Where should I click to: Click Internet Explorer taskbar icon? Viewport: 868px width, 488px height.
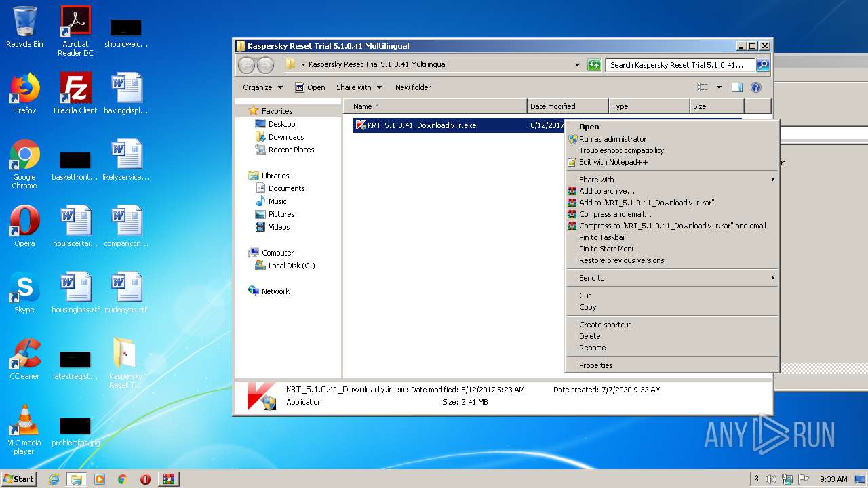click(54, 479)
